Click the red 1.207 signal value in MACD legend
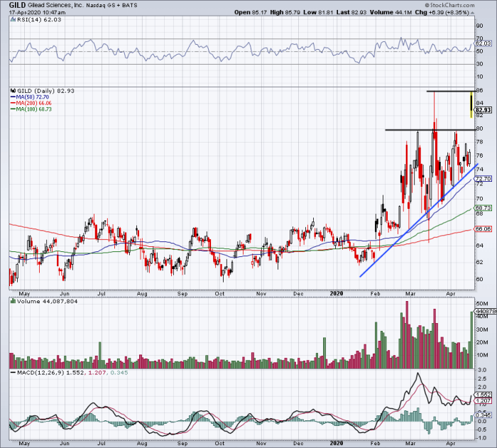 coord(97,373)
